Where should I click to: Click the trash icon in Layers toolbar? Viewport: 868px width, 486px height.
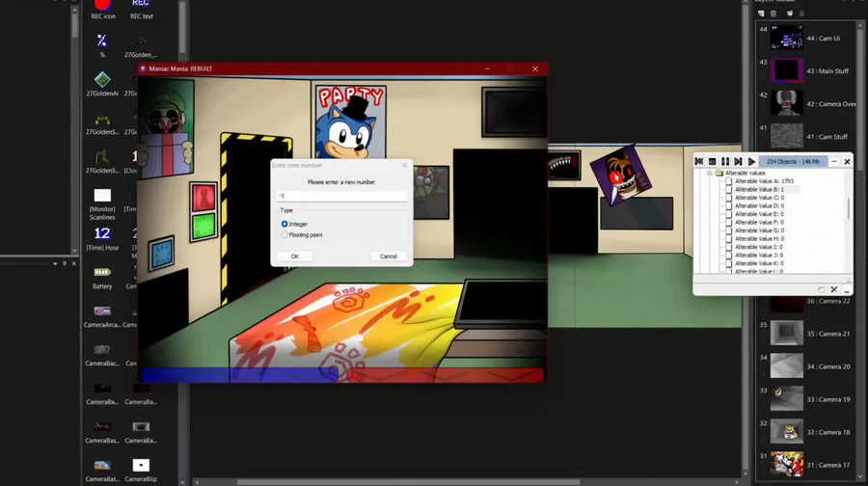[773, 13]
